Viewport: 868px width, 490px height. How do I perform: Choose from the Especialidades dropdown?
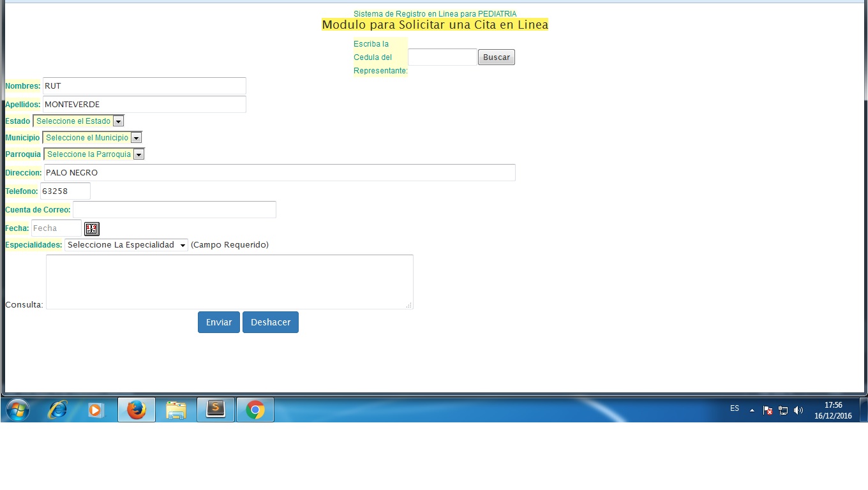pos(126,245)
